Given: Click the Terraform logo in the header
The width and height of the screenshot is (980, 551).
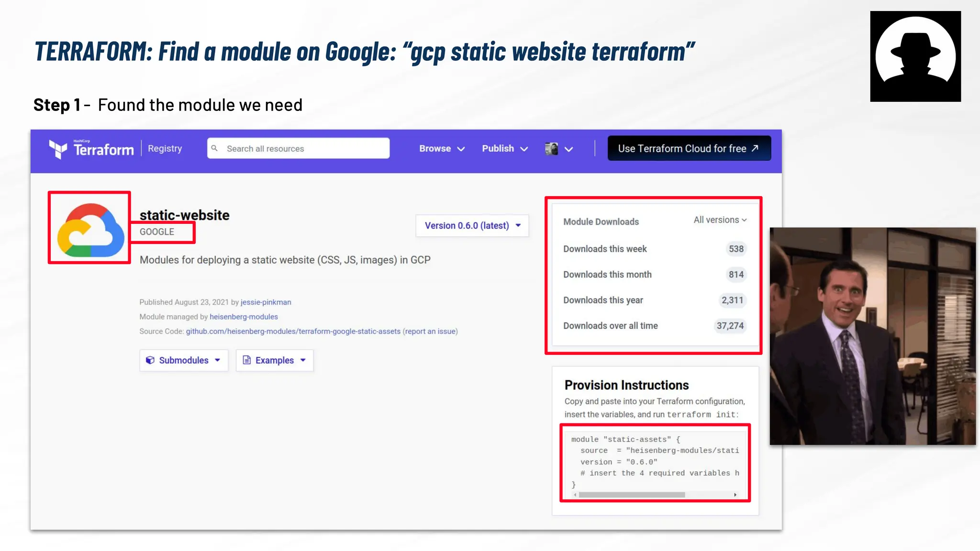Looking at the screenshot, I should click(x=91, y=149).
